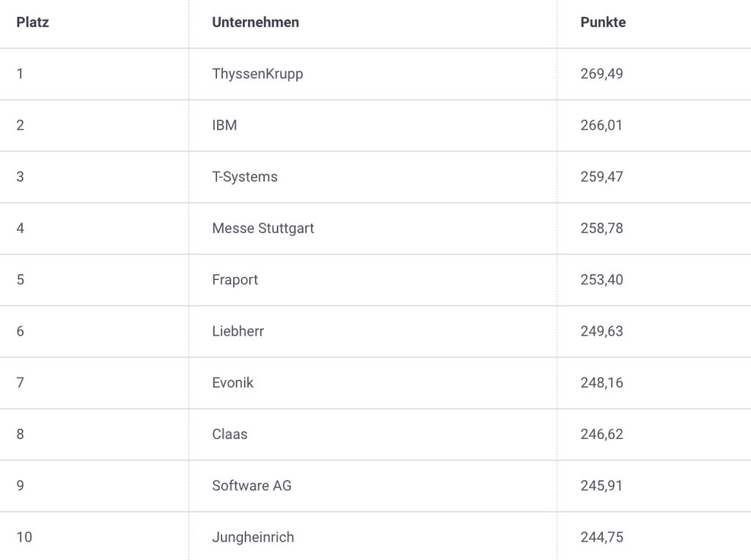Select the Fraport company cell
Screen dimensions: 751x560
pyautogui.click(x=235, y=279)
